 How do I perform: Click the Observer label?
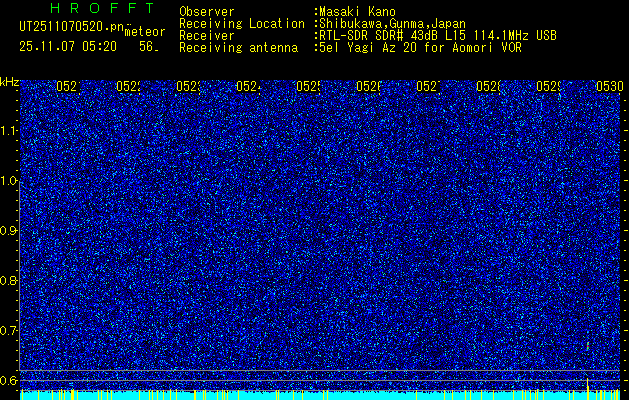tap(207, 12)
